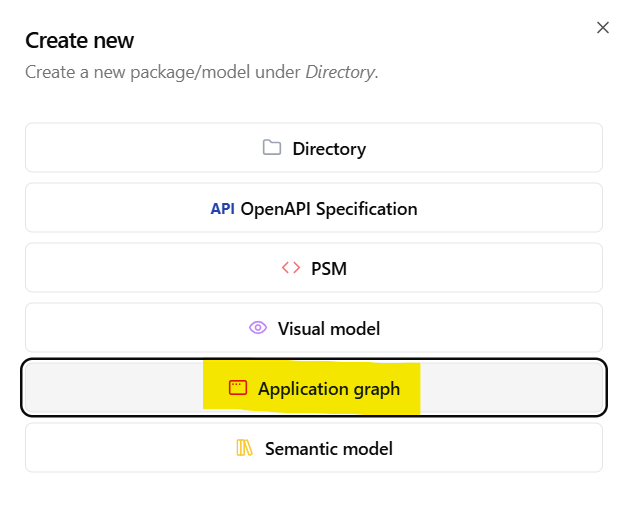Select the highlighted Application graph button
Viewport: 630px width, 517px height.
click(x=314, y=388)
